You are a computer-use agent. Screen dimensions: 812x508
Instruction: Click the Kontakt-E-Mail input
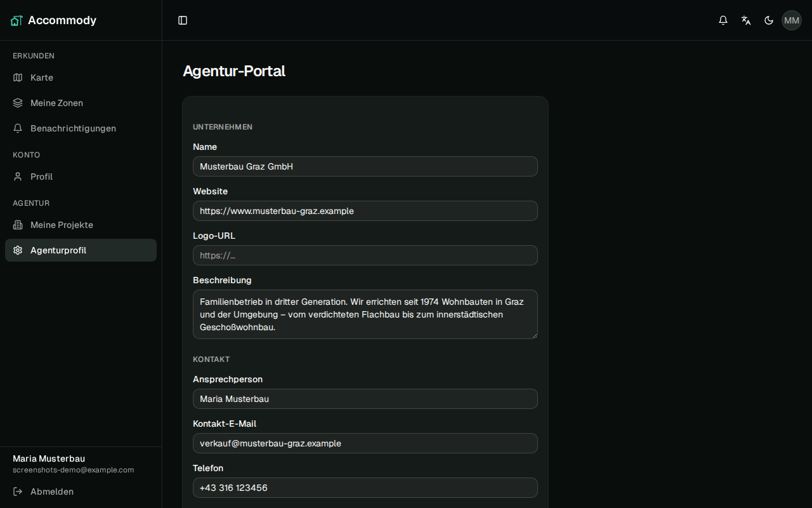click(x=365, y=443)
